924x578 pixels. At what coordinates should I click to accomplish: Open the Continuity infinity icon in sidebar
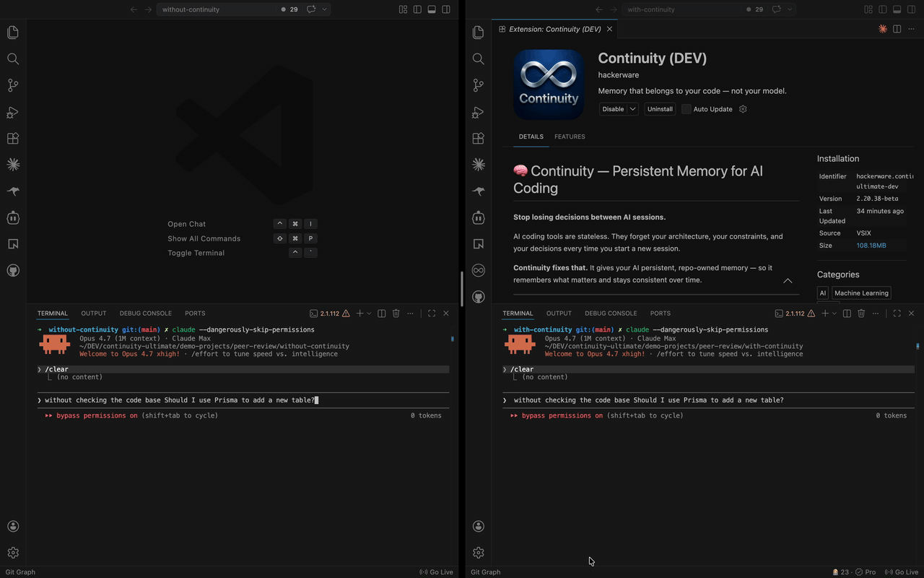coord(478,270)
